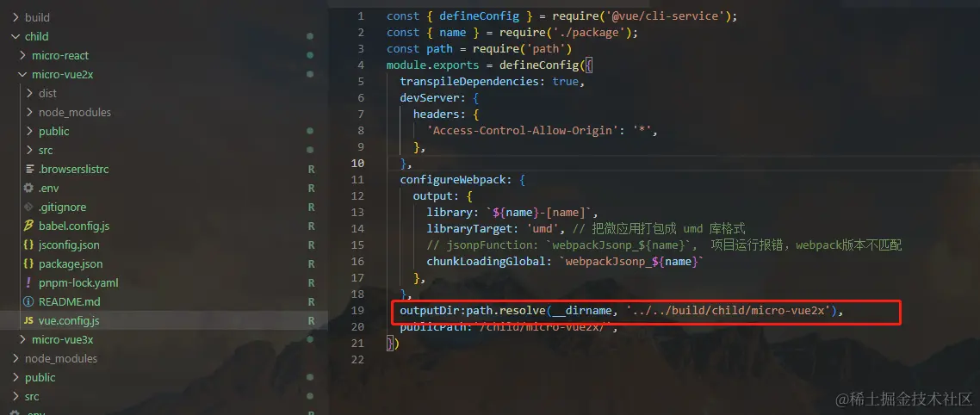Click the gear icon beside .env
980x415 pixels.
(28, 188)
